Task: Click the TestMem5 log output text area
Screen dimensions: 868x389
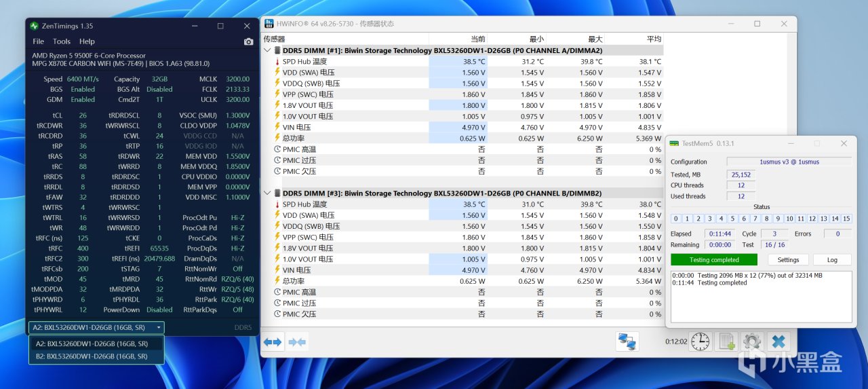Action: tap(761, 295)
